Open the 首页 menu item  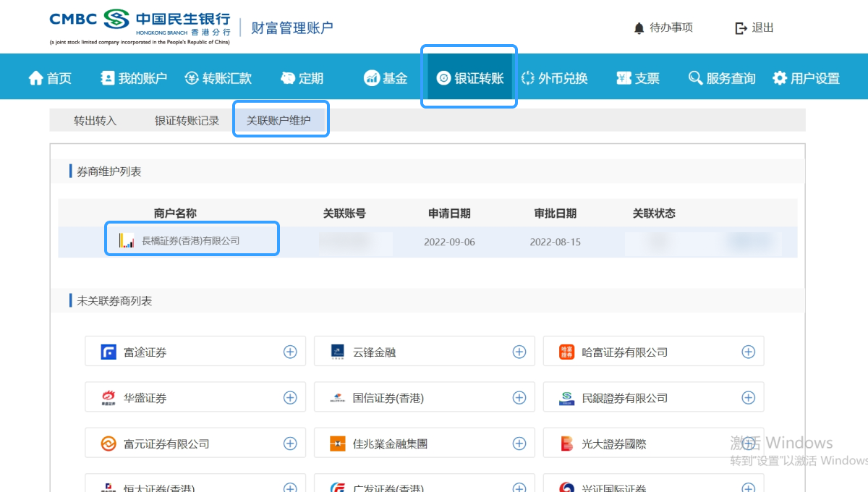50,78
